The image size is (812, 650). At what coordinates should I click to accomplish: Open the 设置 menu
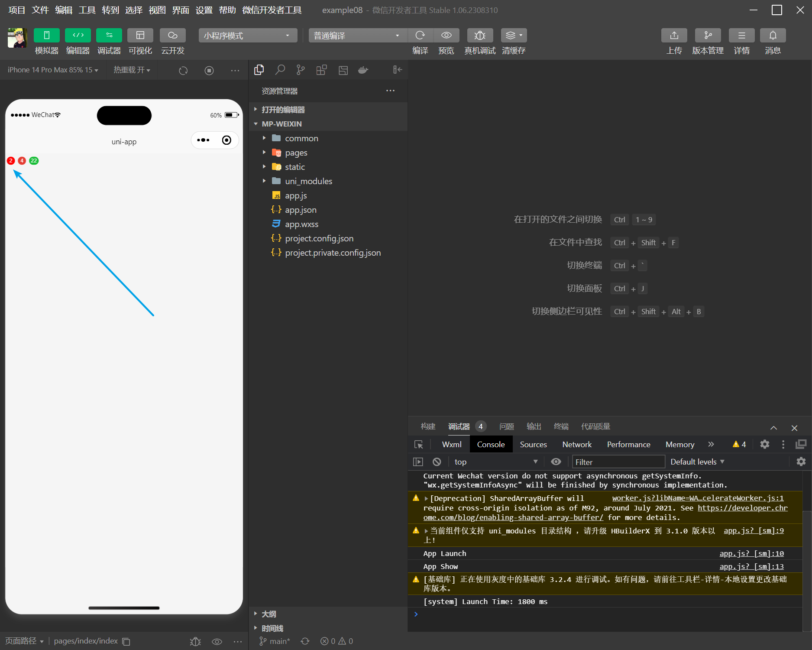point(204,10)
